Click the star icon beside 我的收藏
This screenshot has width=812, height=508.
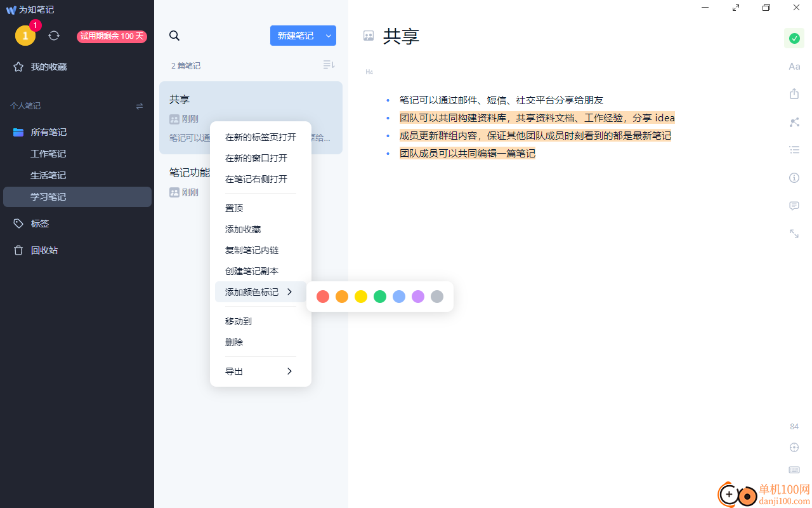coord(18,67)
